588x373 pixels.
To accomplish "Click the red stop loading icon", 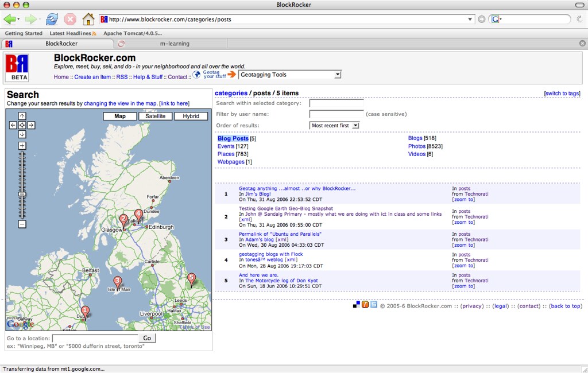I will pyautogui.click(x=70, y=19).
